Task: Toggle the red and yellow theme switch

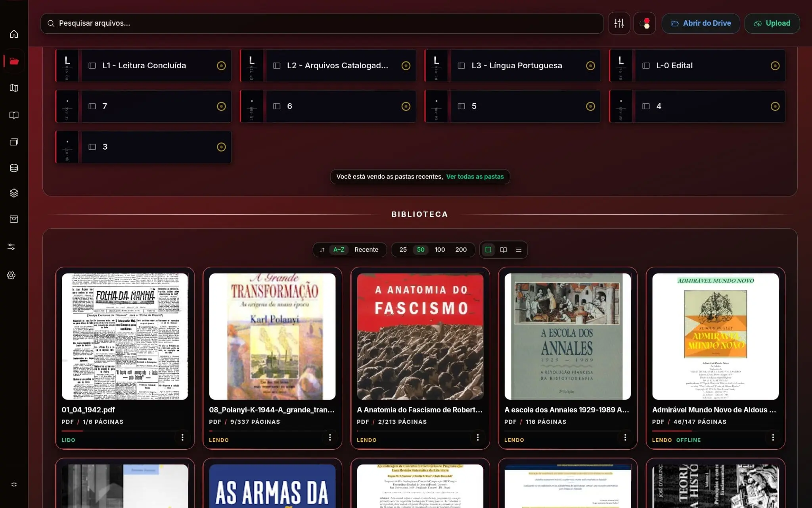Action: 644,23
